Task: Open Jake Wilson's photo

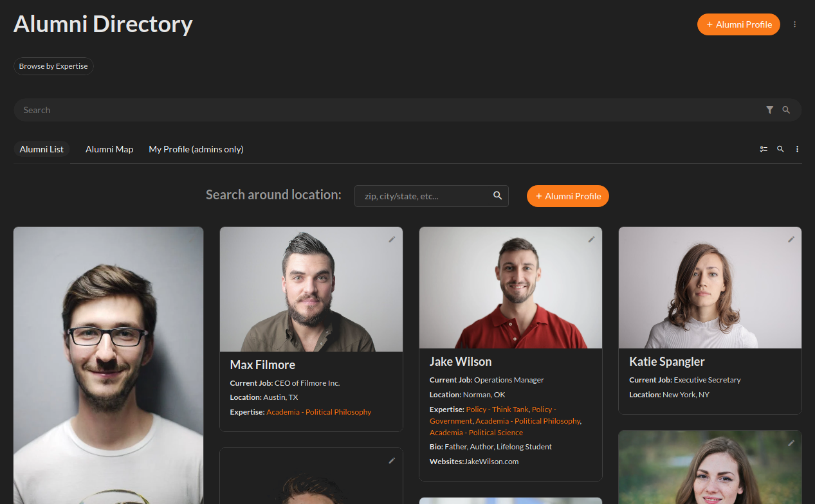Action: [511, 288]
